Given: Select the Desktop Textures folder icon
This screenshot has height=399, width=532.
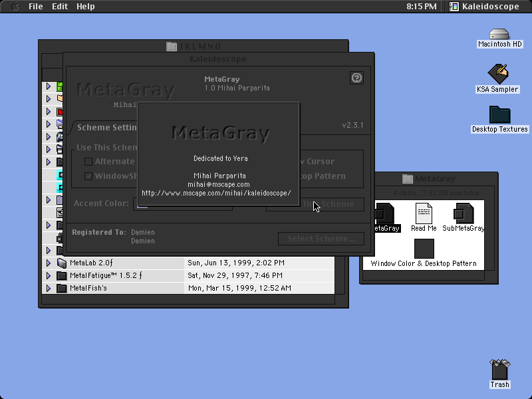Looking at the screenshot, I should [500, 114].
